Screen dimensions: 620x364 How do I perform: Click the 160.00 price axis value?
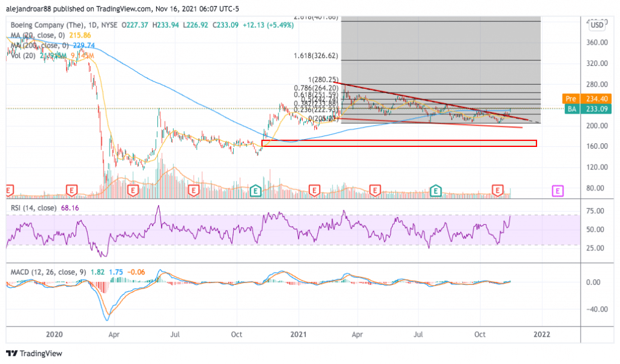[596, 146]
